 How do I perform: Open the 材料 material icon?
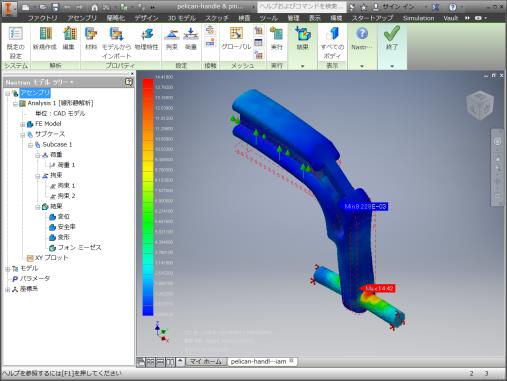90,33
